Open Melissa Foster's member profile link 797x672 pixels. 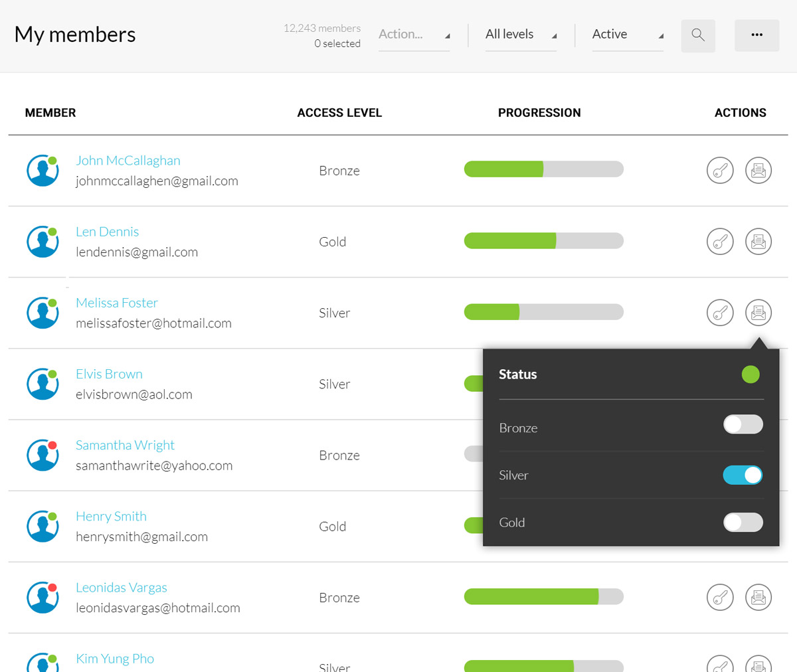(117, 303)
